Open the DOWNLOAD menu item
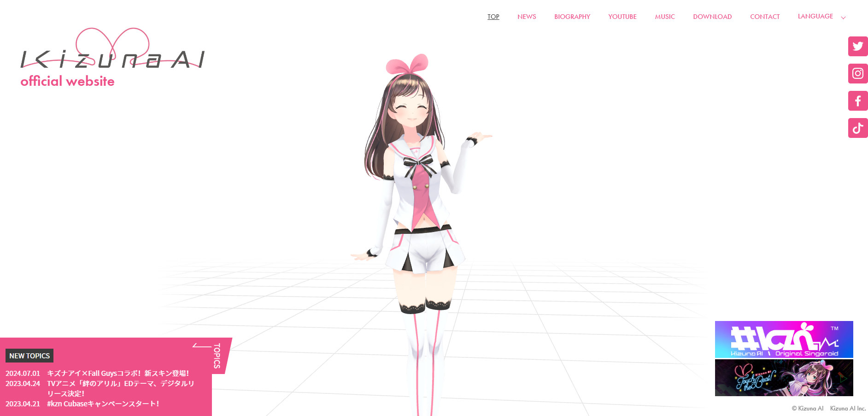The height and width of the screenshot is (416, 868). [x=712, y=17]
